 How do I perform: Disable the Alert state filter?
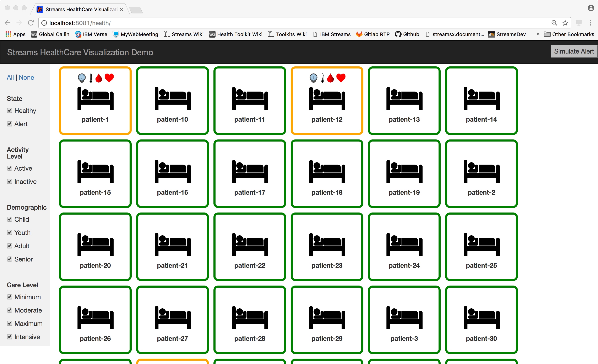coord(9,123)
